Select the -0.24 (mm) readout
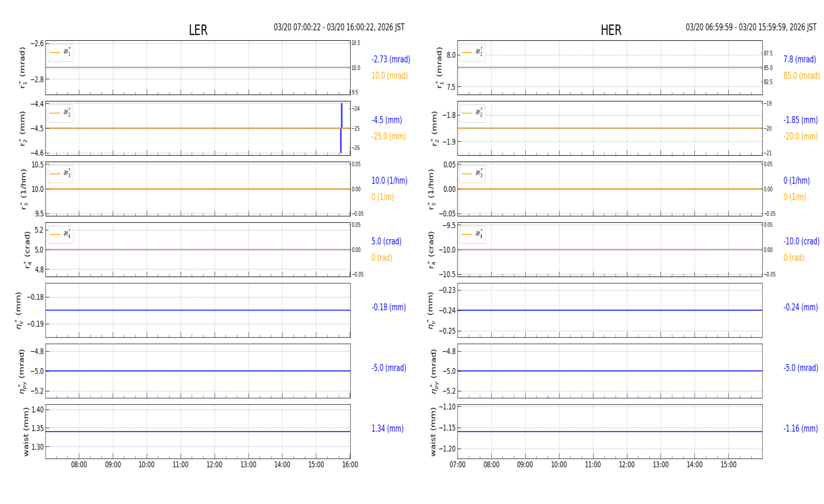The height and width of the screenshot is (504, 824). pos(801,307)
